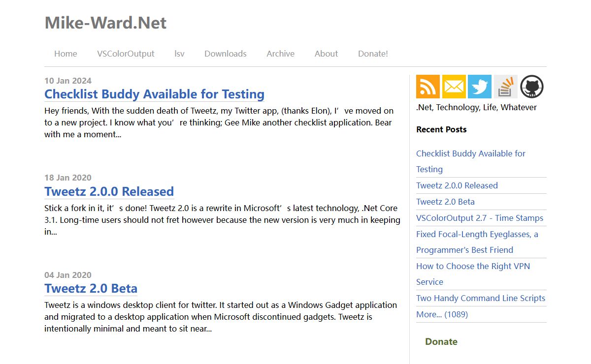This screenshot has width=591, height=364.
Task: Open the RSS feed icon
Action: pyautogui.click(x=428, y=87)
